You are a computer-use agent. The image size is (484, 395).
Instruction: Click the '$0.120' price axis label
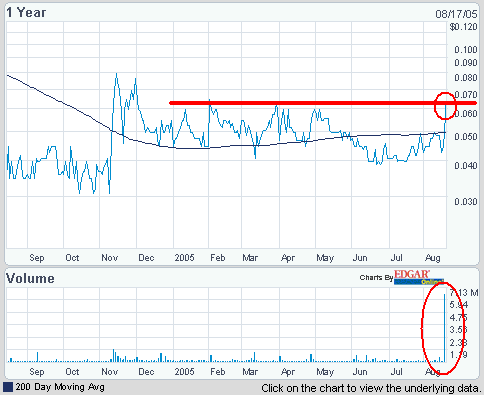point(463,27)
